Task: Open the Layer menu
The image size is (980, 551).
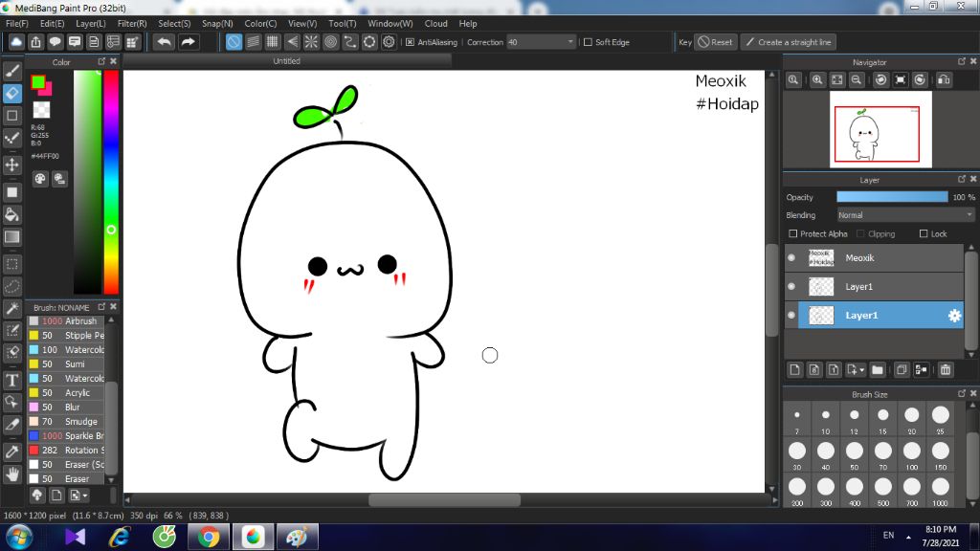Action: pyautogui.click(x=91, y=23)
